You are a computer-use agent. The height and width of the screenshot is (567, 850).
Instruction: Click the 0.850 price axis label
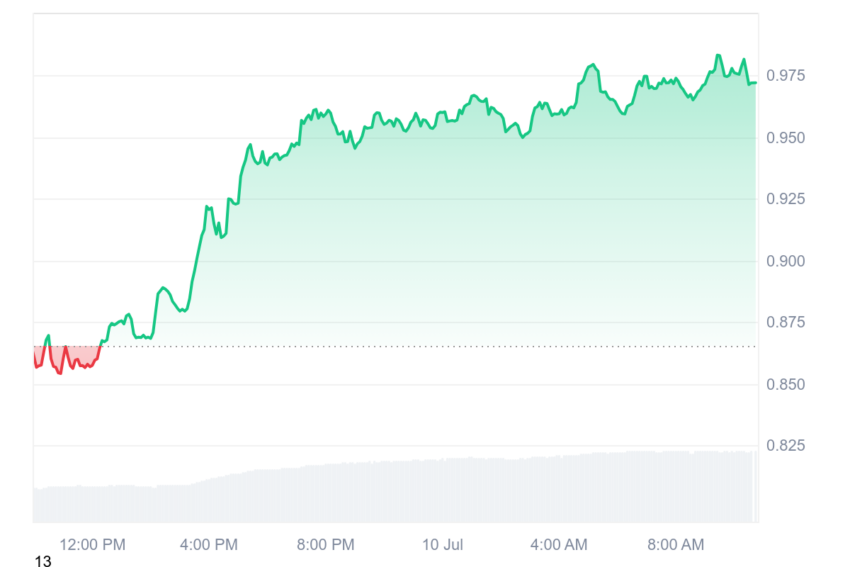click(785, 384)
